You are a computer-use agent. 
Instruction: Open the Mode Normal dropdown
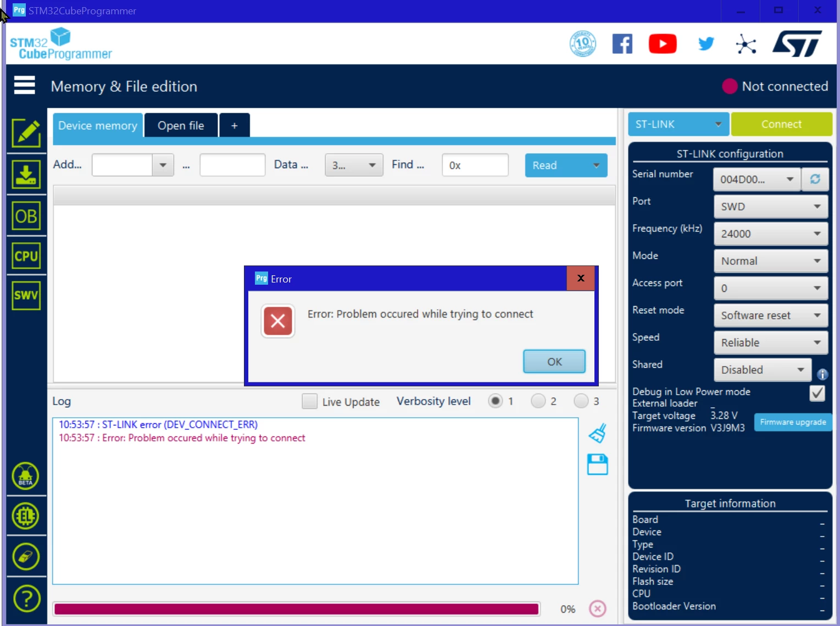(771, 261)
